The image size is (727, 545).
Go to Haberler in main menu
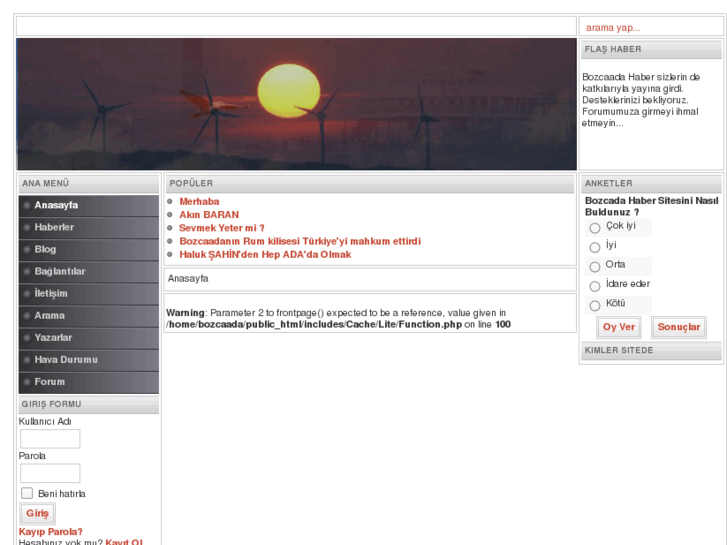pyautogui.click(x=54, y=227)
